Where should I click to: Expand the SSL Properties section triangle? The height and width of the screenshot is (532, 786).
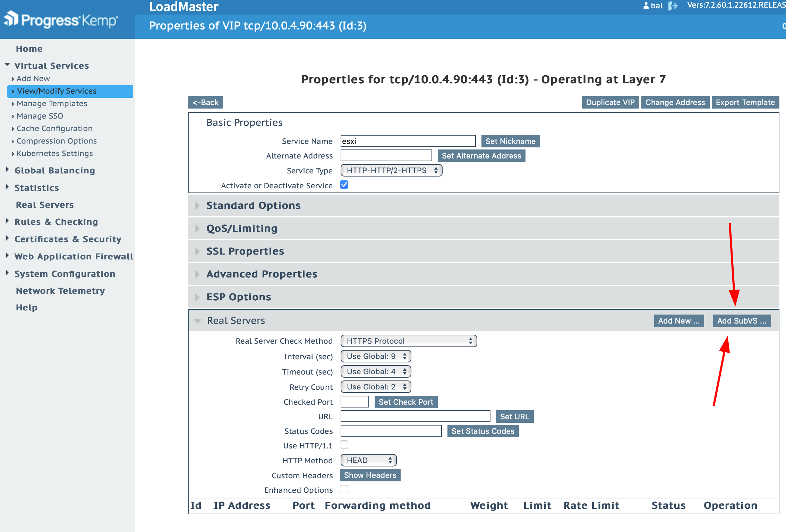click(x=197, y=251)
